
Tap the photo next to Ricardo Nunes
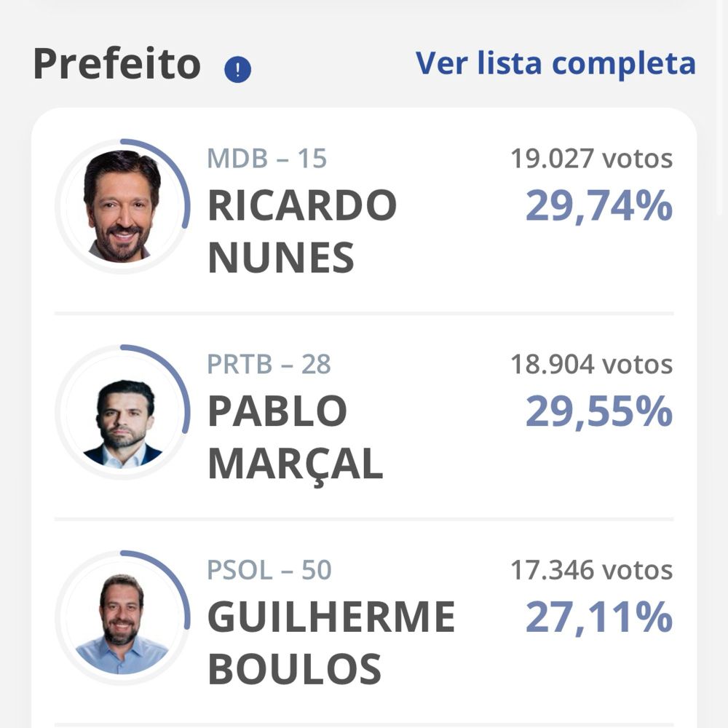tap(122, 206)
